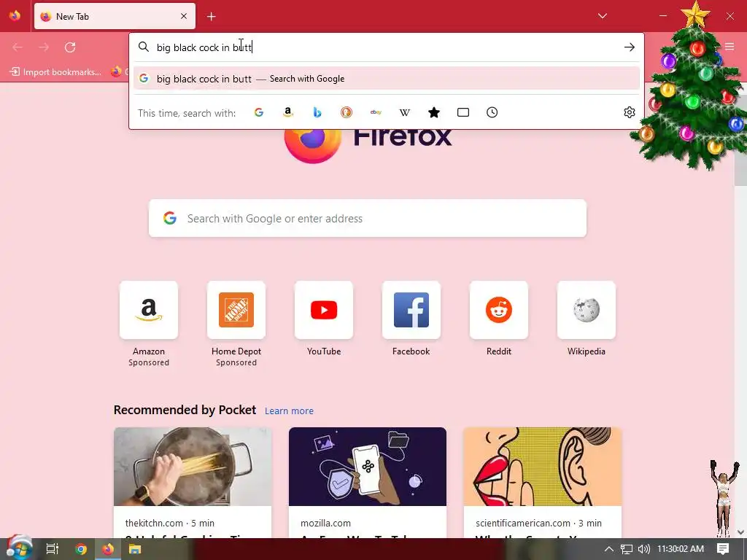Image resolution: width=747 pixels, height=560 pixels.
Task: Open the thekitchn.com Pocket story image
Action: tap(193, 467)
